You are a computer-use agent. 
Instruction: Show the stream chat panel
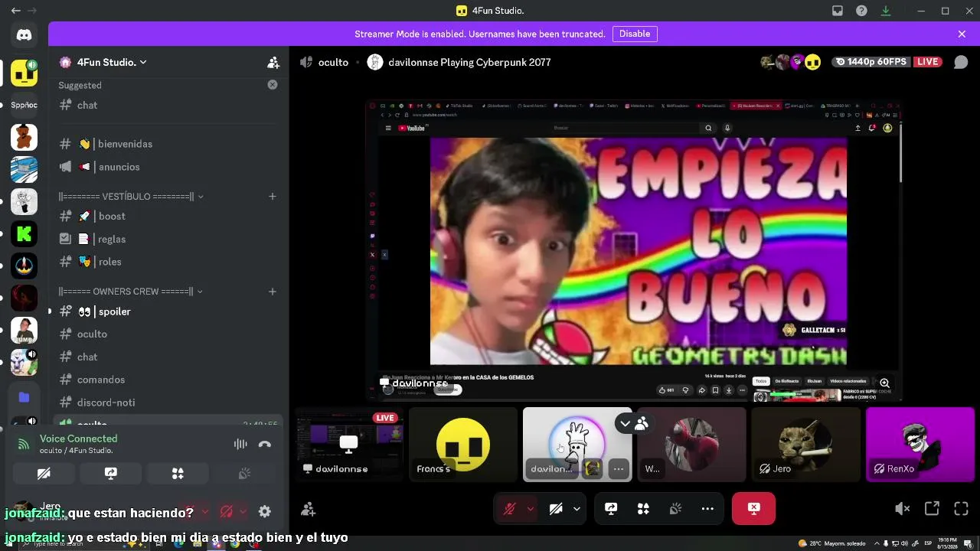click(961, 62)
